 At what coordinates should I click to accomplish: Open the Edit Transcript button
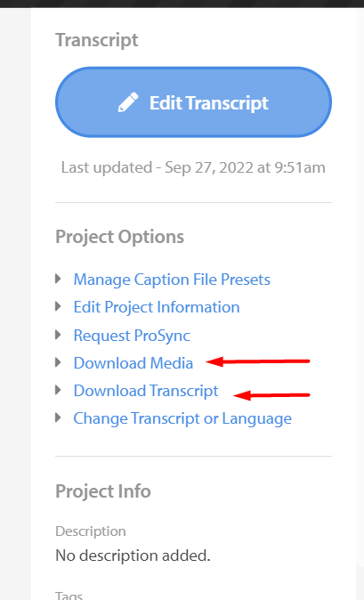[193, 102]
